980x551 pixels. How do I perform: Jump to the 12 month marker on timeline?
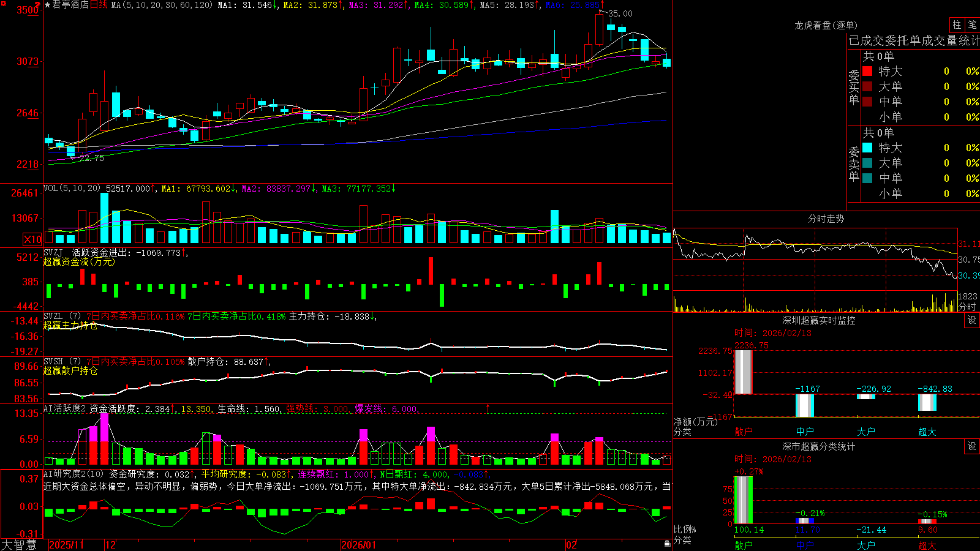(x=110, y=545)
